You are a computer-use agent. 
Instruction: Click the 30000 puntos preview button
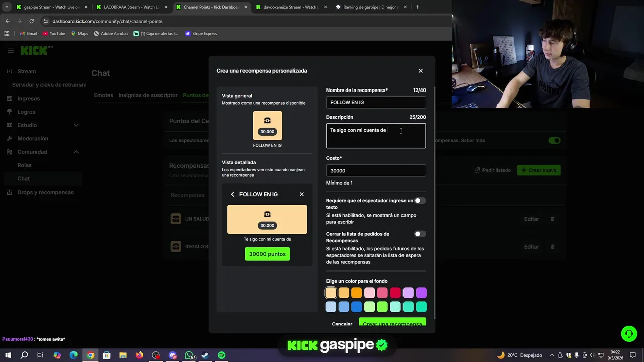pyautogui.click(x=267, y=254)
